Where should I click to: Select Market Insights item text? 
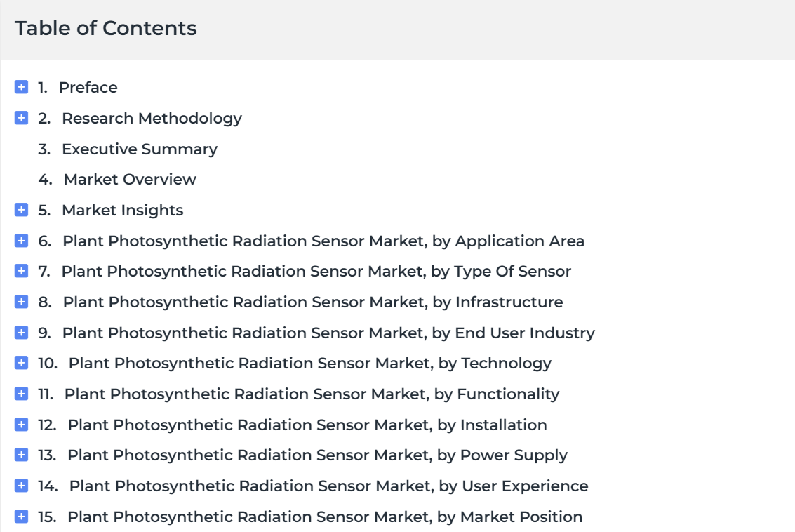pyautogui.click(x=123, y=210)
